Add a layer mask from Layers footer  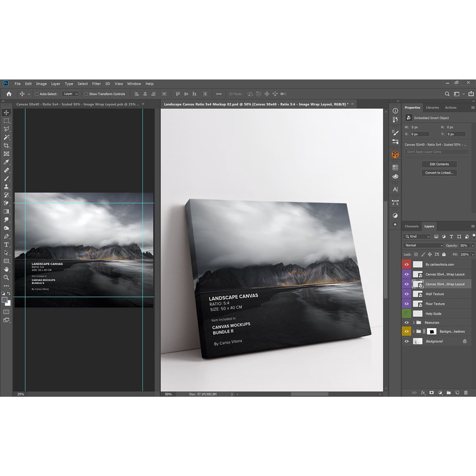coord(431,393)
